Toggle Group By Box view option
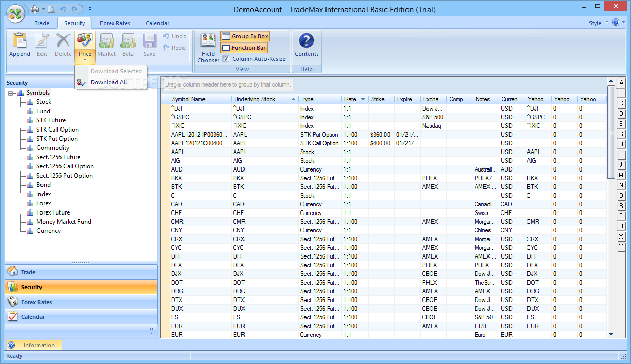This screenshot has width=631, height=364. pyautogui.click(x=245, y=36)
